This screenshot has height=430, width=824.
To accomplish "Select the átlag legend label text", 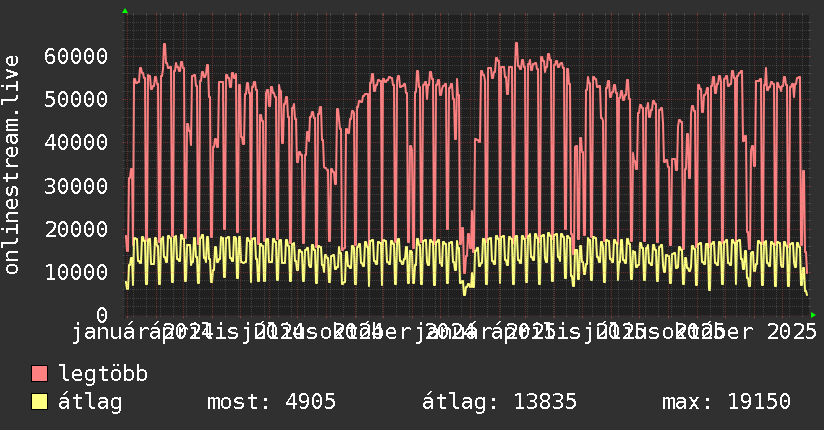I will 91,402.
